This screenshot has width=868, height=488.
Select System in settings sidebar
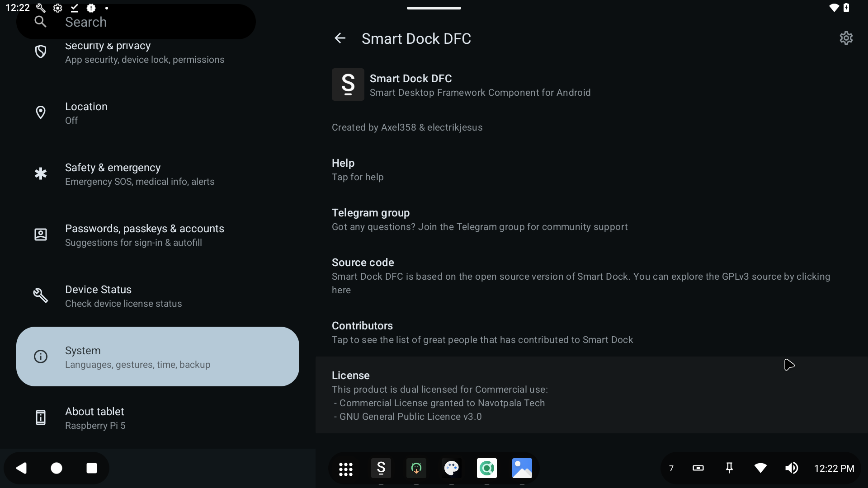[158, 357]
